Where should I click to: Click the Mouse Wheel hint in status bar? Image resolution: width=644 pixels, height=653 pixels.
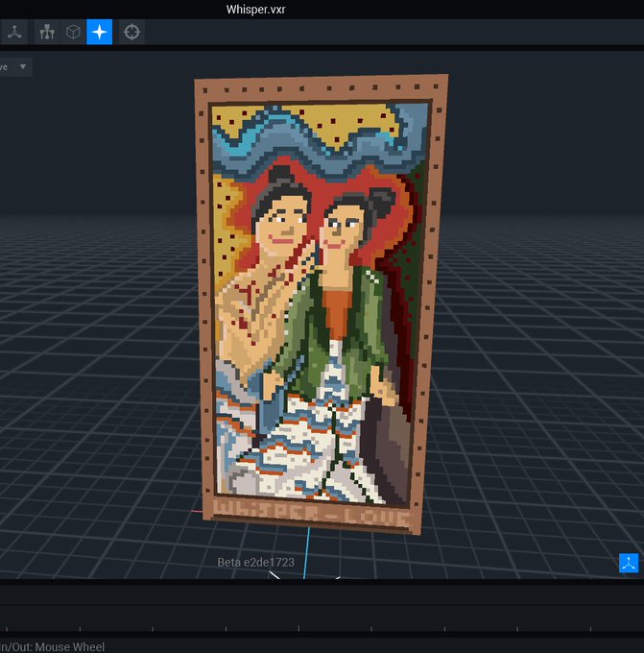click(x=69, y=646)
